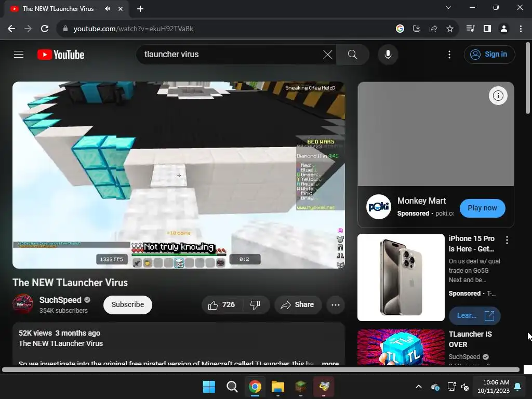Expand the description with ...more
Screen dimensions: 532x399
point(330,363)
